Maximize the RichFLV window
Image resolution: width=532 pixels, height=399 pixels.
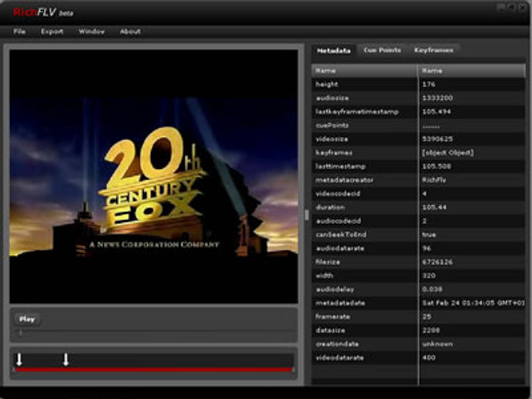coord(512,8)
